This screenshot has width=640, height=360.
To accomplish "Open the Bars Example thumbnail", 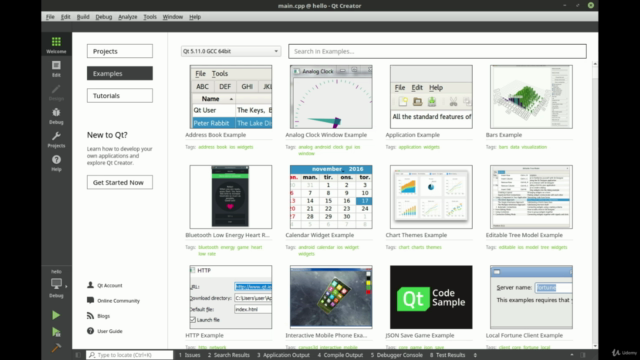I will 531,97.
